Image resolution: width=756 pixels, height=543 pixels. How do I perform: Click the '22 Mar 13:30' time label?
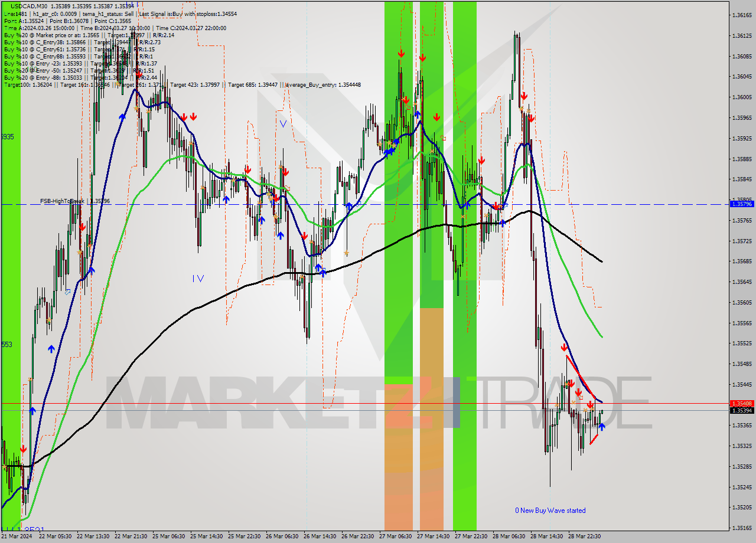click(93, 537)
